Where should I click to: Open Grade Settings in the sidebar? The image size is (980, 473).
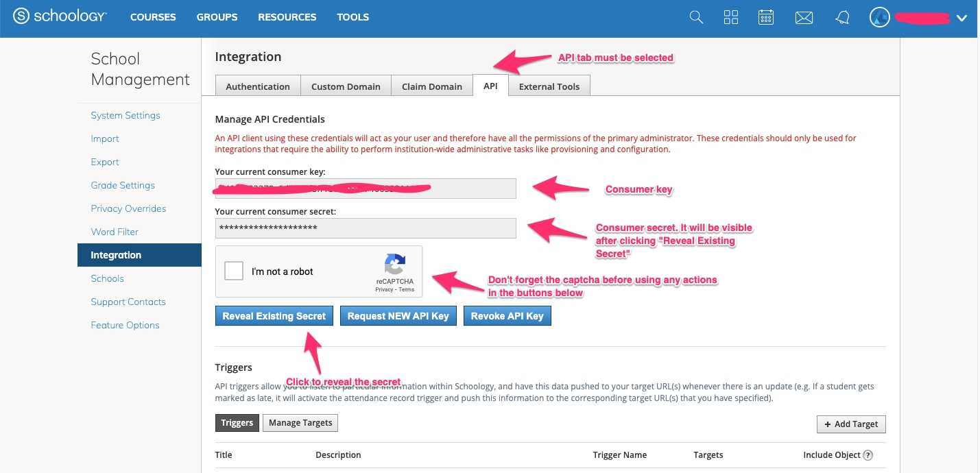coord(123,185)
